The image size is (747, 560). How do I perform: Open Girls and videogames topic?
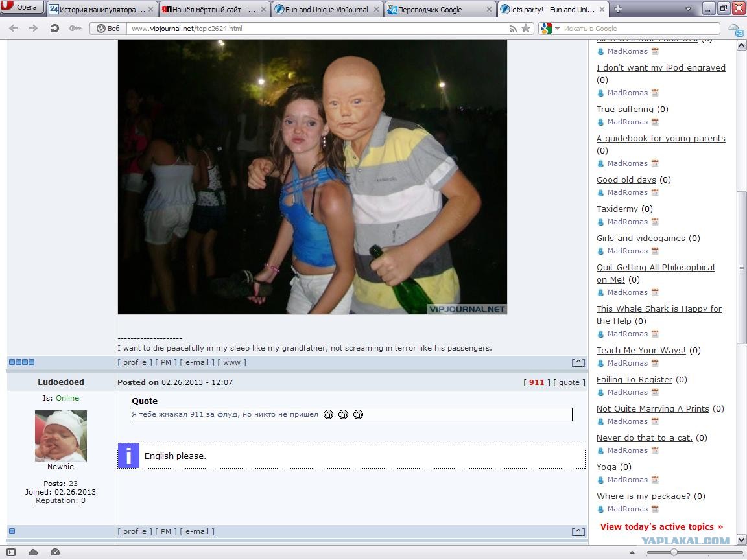tap(641, 238)
